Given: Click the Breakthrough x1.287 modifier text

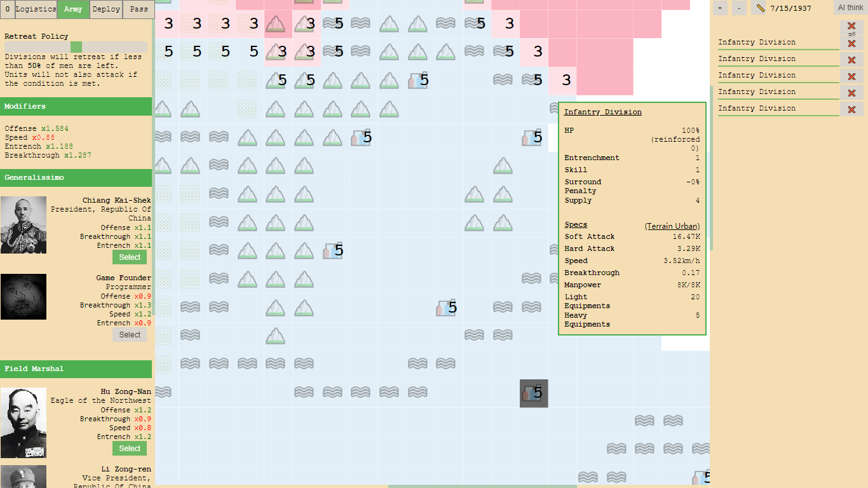Looking at the screenshot, I should pos(48,155).
